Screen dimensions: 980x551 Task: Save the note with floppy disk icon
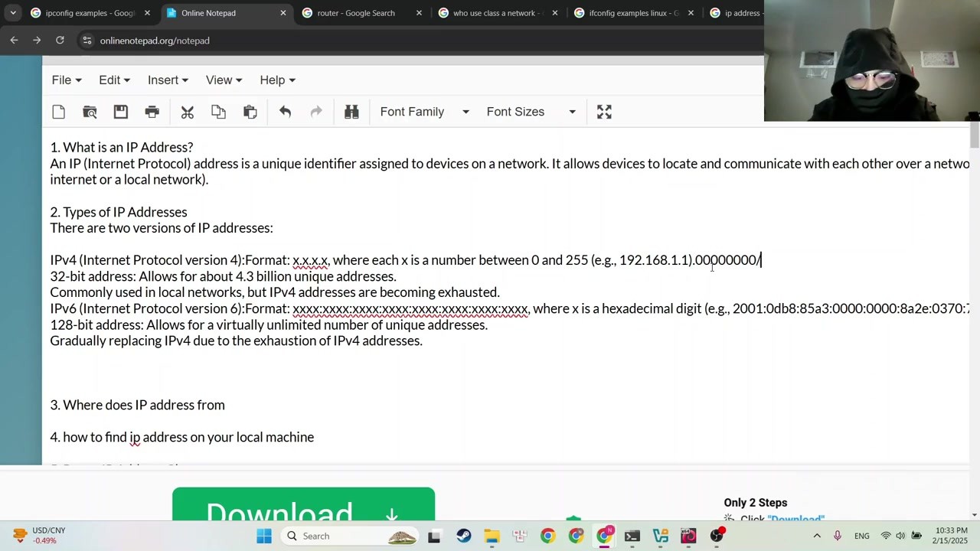[121, 112]
